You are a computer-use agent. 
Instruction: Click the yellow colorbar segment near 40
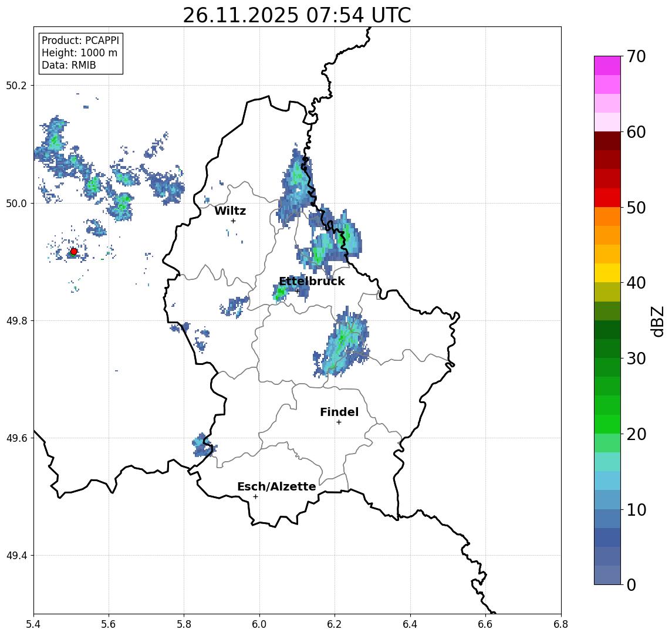607,273
